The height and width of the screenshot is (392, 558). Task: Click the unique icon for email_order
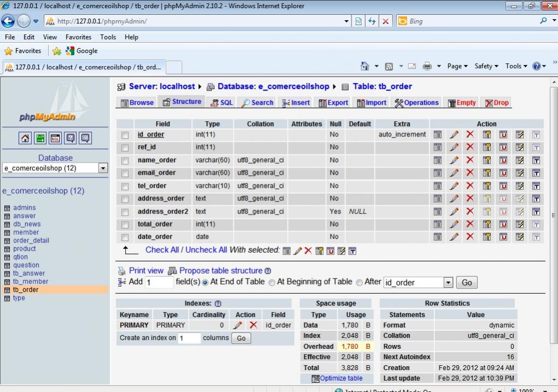coord(503,173)
